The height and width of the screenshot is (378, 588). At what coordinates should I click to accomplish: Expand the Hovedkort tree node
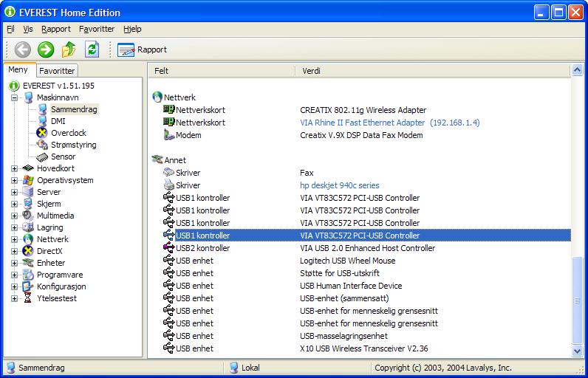[x=14, y=168]
